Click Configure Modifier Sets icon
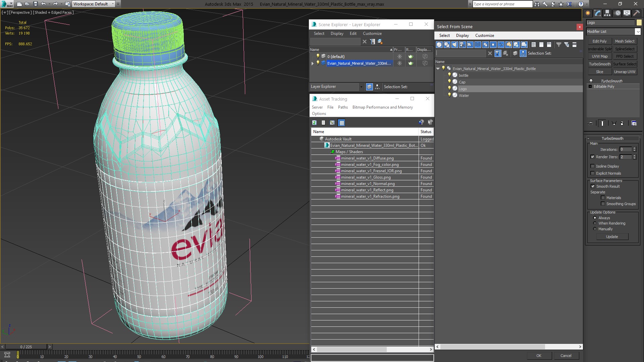The image size is (644, 362). tap(634, 123)
